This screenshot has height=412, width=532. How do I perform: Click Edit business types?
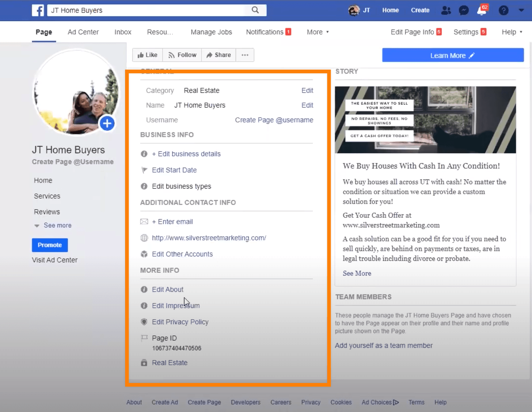click(x=182, y=186)
